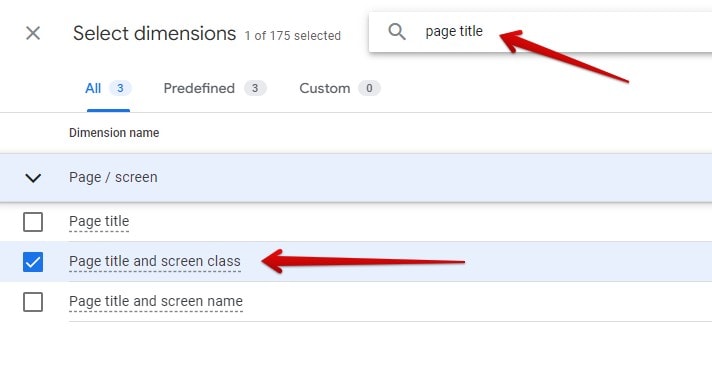
Task: Check the Page title checkbox
Action: point(33,222)
